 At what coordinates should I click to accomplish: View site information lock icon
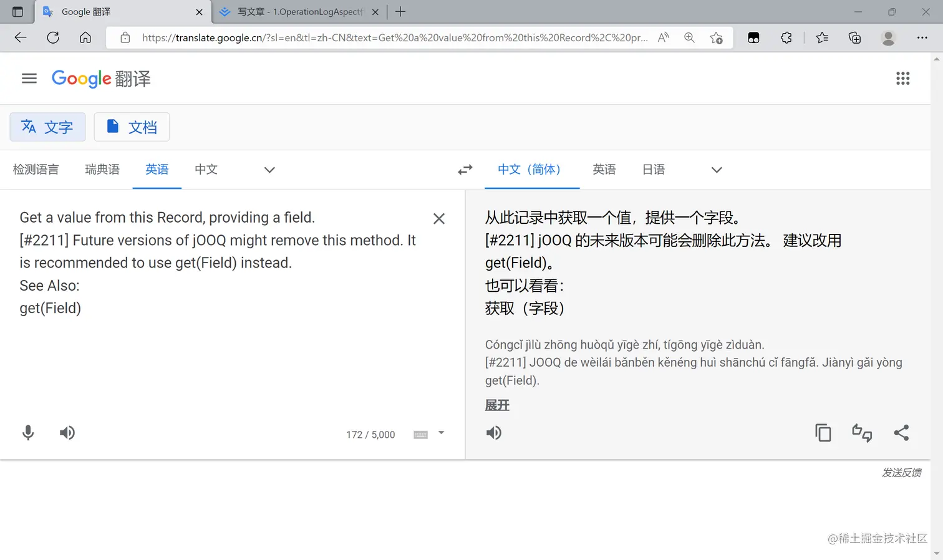click(125, 37)
